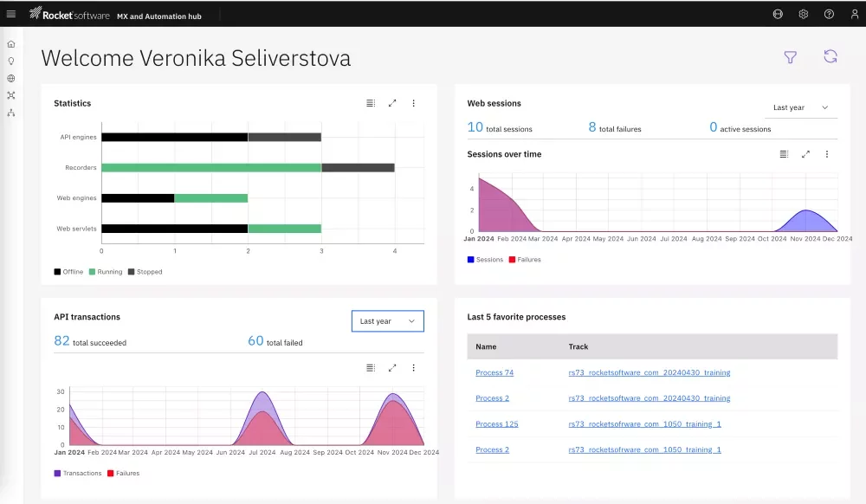The image size is (866, 504).
Task: Open the Process 74 link
Action: point(494,373)
